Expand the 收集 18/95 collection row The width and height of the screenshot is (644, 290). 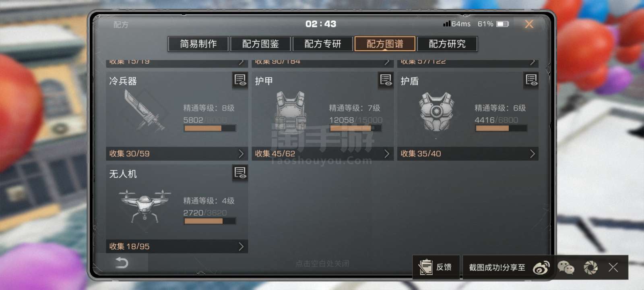tap(177, 246)
